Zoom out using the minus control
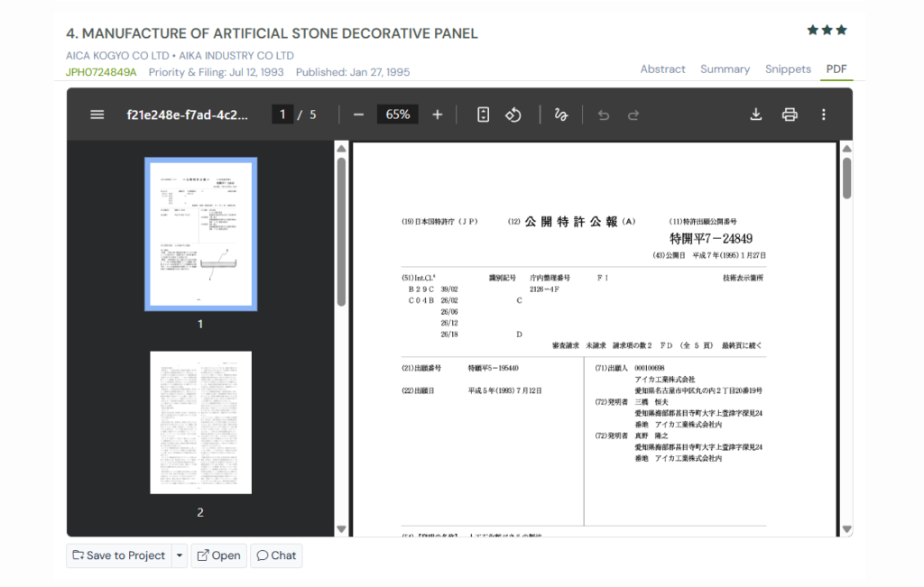The image size is (924, 587). [x=357, y=114]
